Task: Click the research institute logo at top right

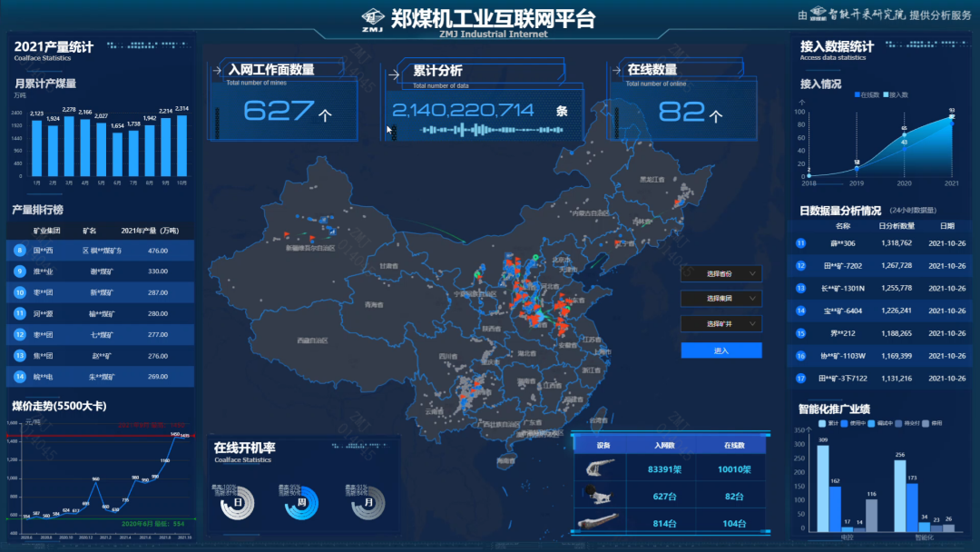Action: (x=818, y=14)
